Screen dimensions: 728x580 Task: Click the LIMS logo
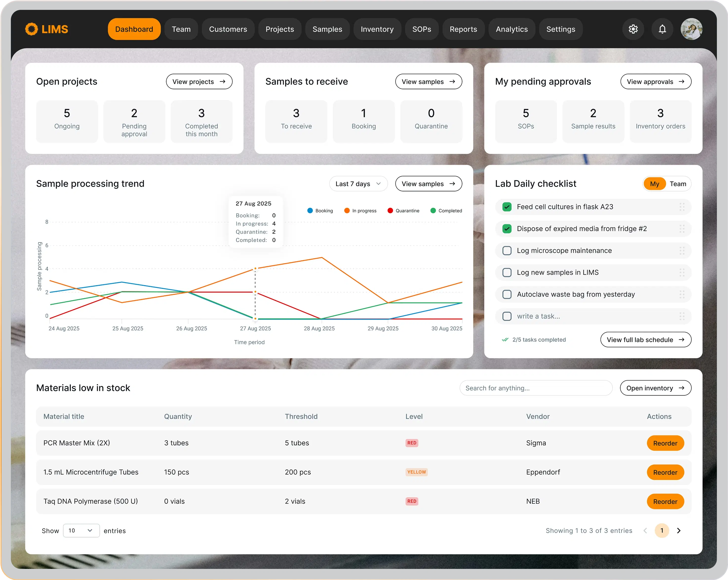coord(47,29)
